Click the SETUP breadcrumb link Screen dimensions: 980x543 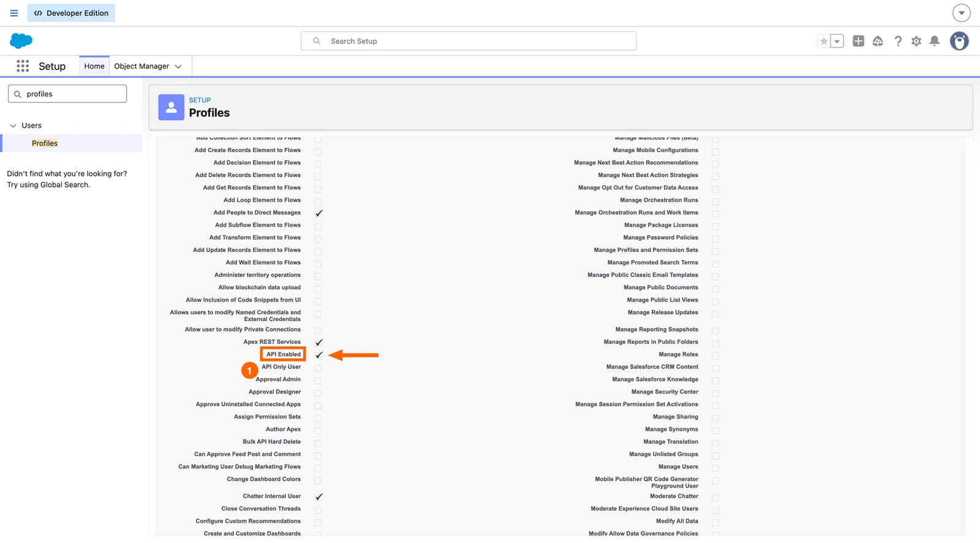(x=200, y=100)
